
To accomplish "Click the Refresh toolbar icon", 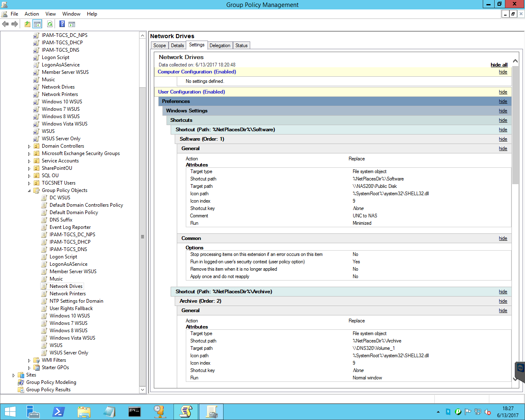I will (50, 24).
